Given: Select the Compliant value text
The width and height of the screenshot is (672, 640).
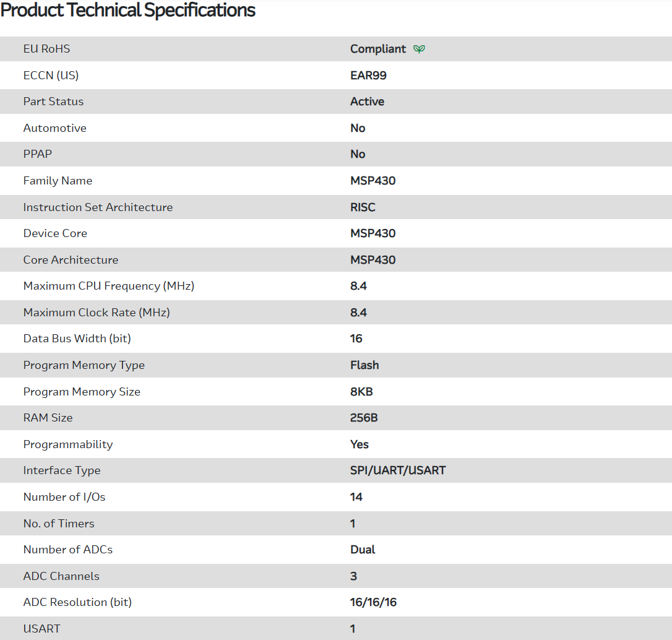Looking at the screenshot, I should pos(378,49).
